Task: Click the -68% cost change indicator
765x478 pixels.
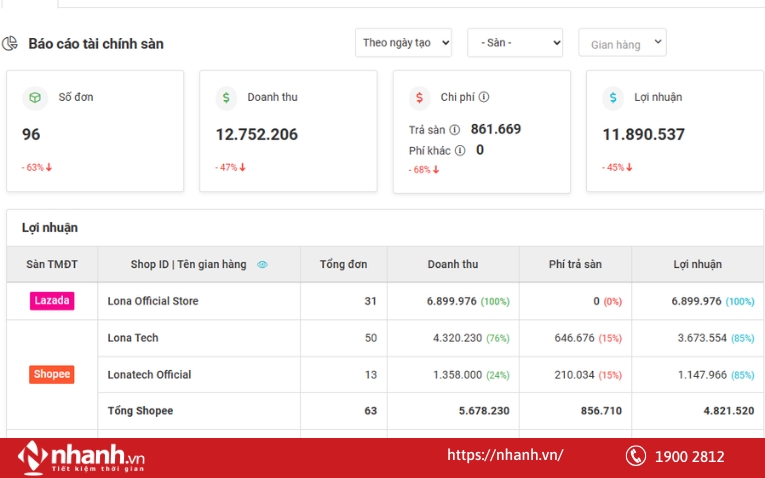Action: (424, 170)
